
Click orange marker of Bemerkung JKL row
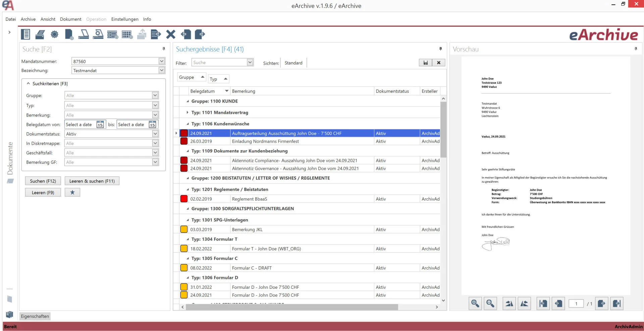(184, 229)
